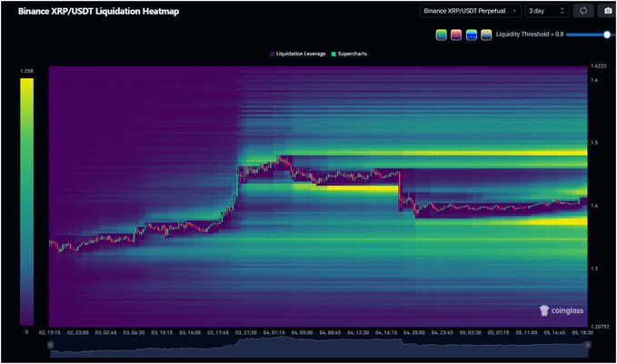Select the red-purple color scheme swatch
The height and width of the screenshot is (364, 617).
pyautogui.click(x=456, y=35)
